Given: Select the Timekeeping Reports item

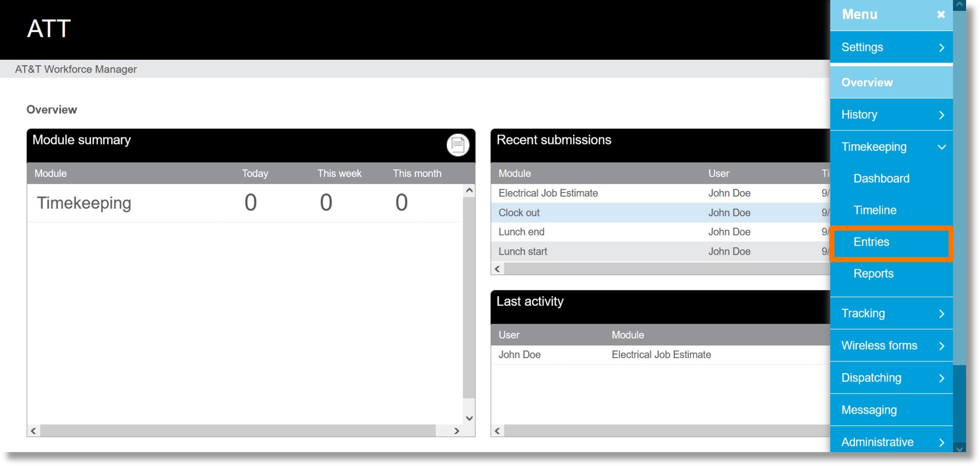Looking at the screenshot, I should (874, 273).
